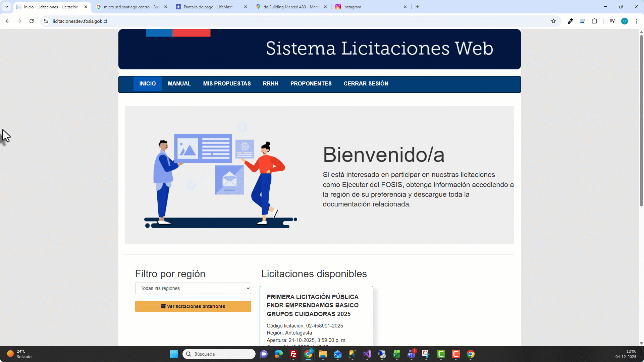644x362 pixels.
Task: Open the Todas las regiones region selector
Action: pyautogui.click(x=193, y=288)
